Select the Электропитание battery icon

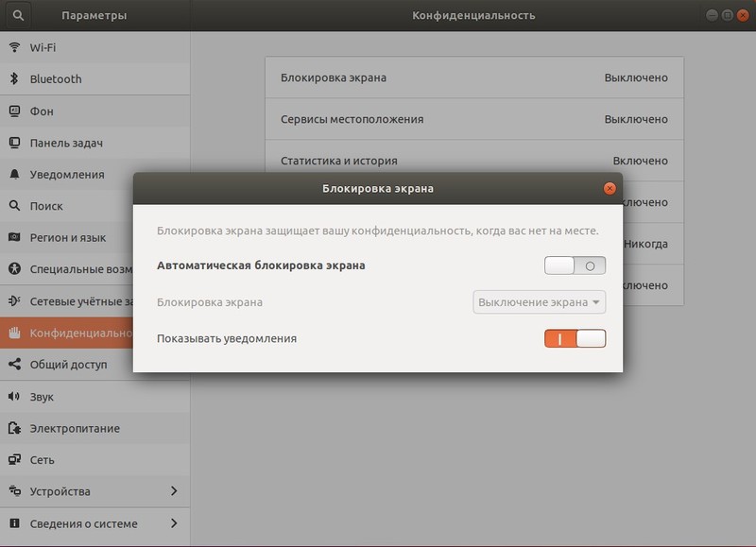pyautogui.click(x=13, y=428)
